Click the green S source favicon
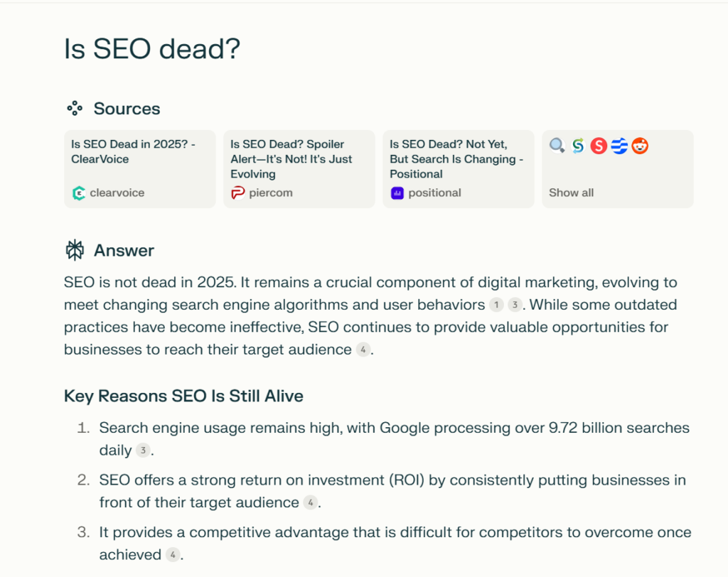 point(578,146)
